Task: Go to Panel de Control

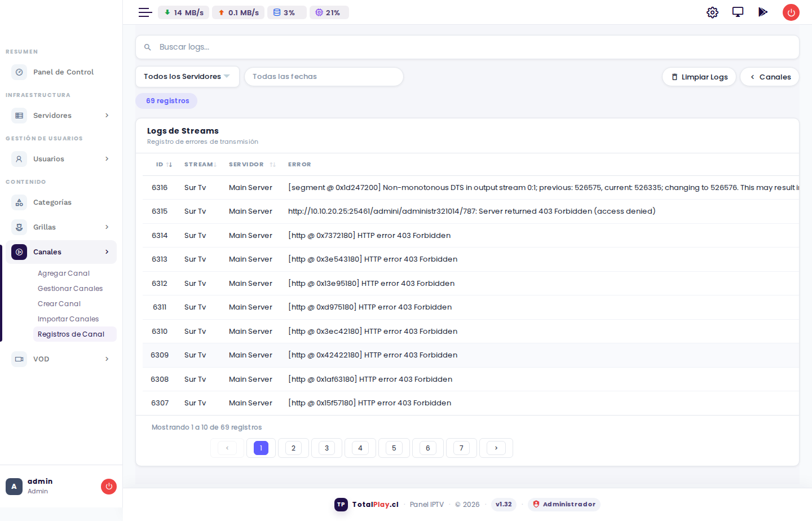Action: coord(61,72)
